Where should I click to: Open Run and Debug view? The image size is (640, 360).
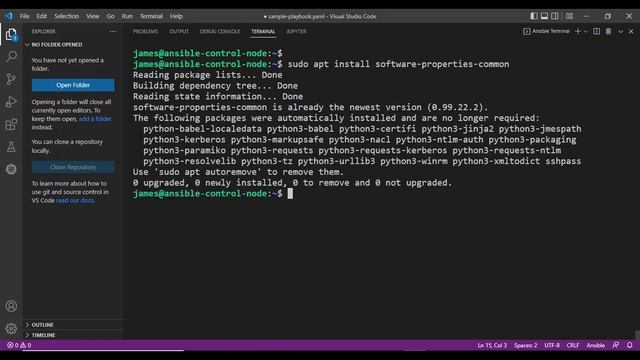pyautogui.click(x=11, y=101)
